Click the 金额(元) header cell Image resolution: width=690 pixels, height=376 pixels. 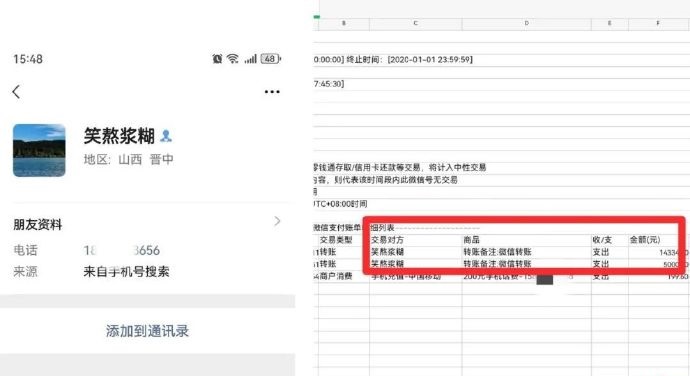tap(658, 240)
